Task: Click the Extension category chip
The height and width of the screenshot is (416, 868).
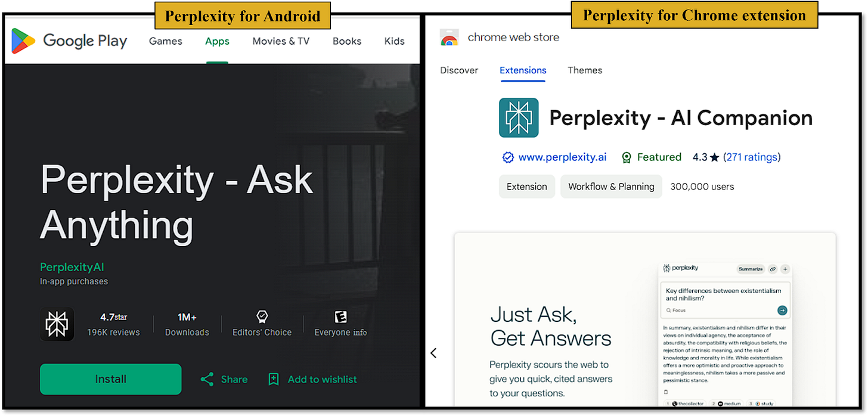Action: (527, 187)
